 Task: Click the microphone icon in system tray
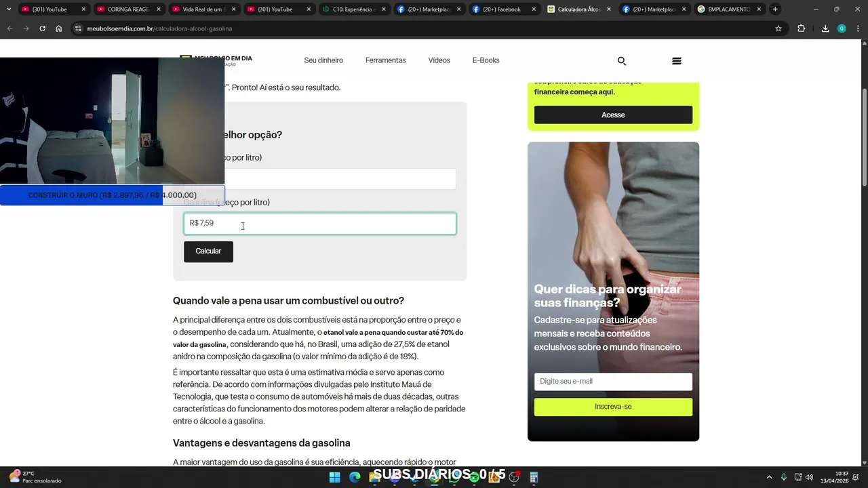coord(784,477)
